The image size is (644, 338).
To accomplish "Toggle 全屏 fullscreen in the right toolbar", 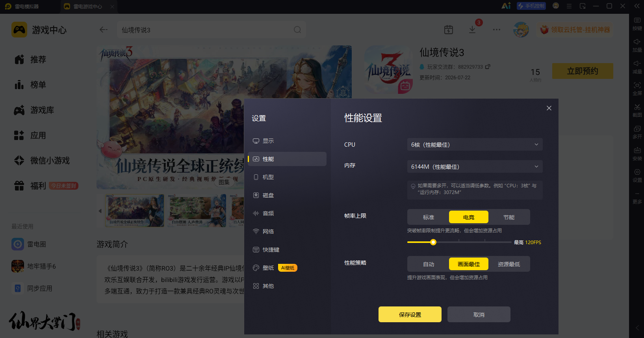I will tap(637, 89).
